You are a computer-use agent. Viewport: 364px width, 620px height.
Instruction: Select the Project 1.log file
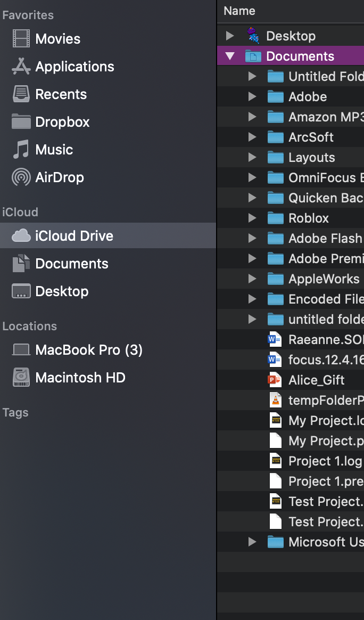(x=325, y=461)
